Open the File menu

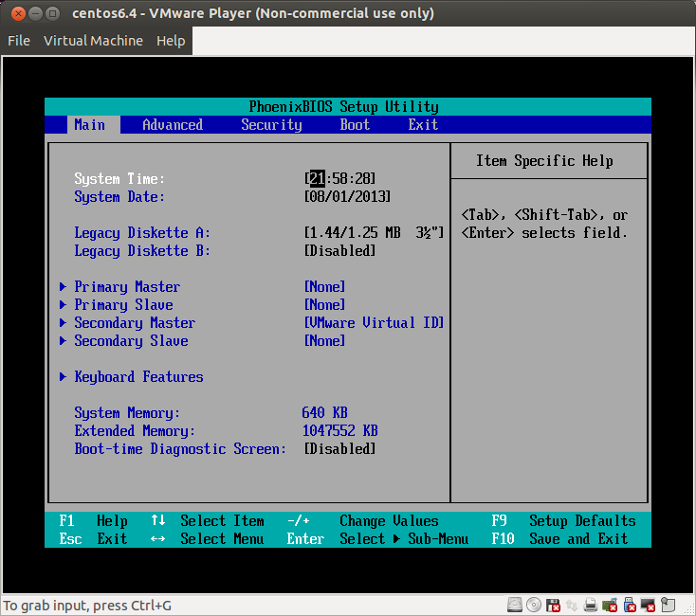19,41
